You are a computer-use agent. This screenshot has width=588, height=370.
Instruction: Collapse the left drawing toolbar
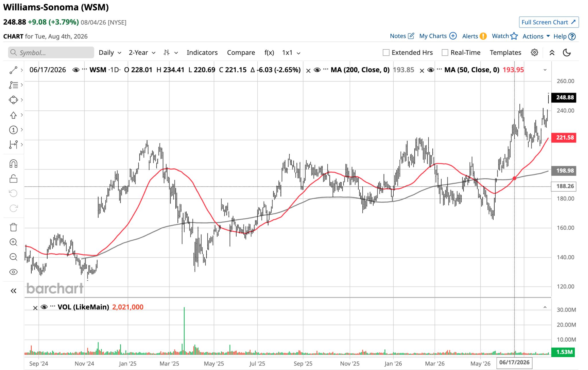click(x=13, y=291)
